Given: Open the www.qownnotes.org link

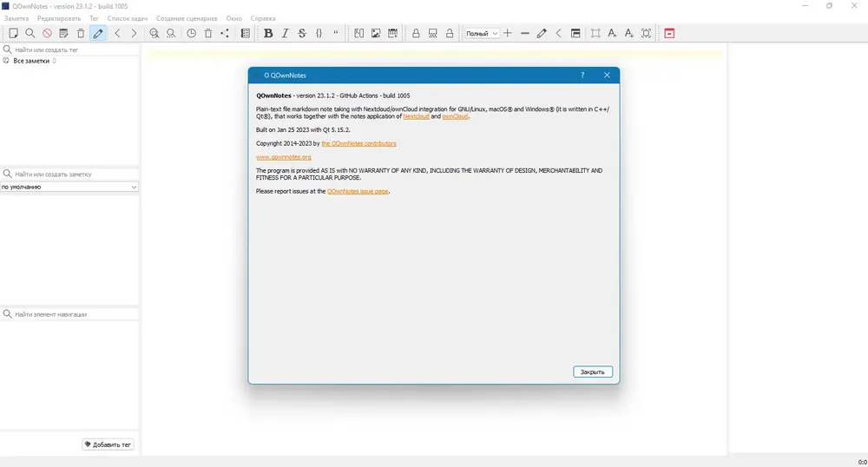Looking at the screenshot, I should pyautogui.click(x=284, y=157).
